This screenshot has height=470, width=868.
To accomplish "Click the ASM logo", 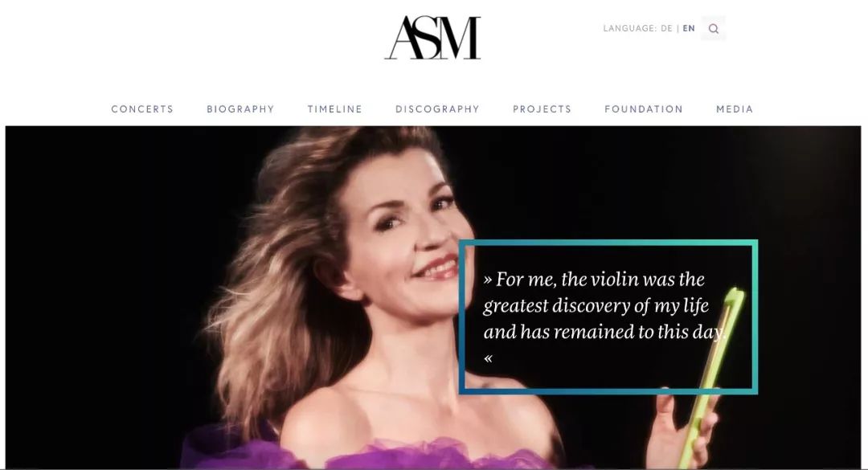I will [433, 38].
